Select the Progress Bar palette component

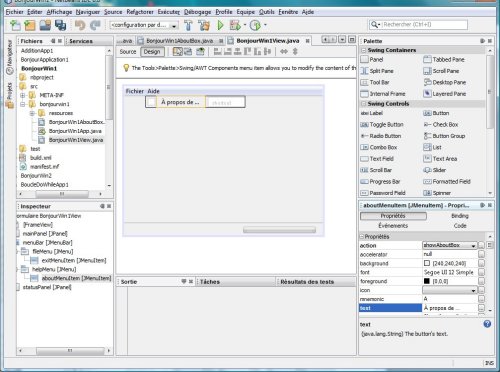click(x=380, y=182)
